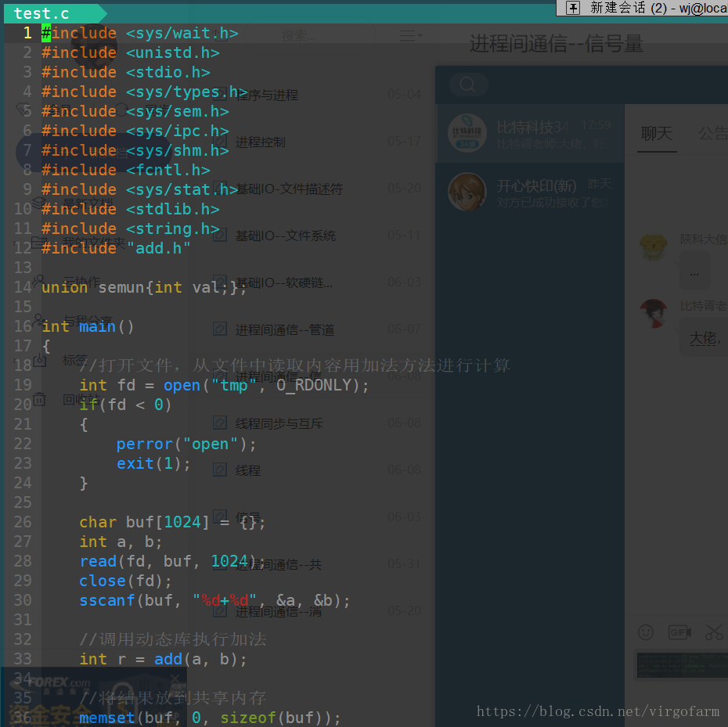Open 云协作 in the notes sidebar
The height and width of the screenshot is (727, 728).
pos(81,281)
